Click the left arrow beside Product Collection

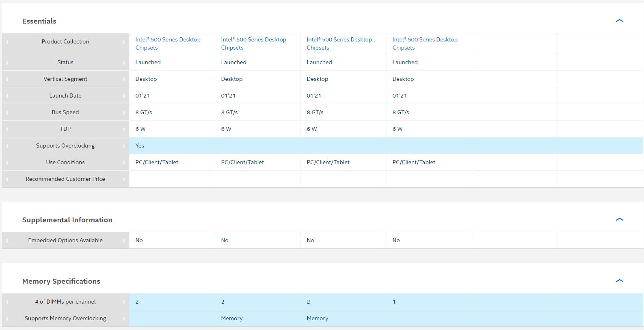[x=7, y=42]
